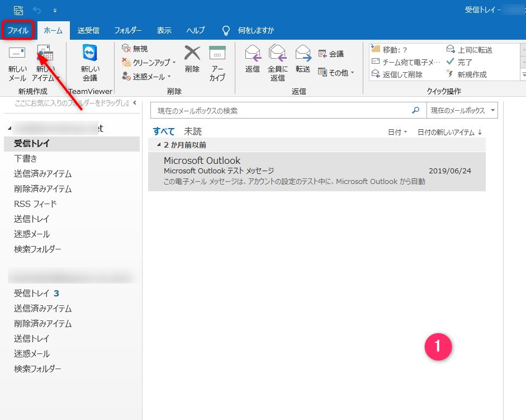
Task: Open the TeamViewer new meeting icon
Action: pyautogui.click(x=89, y=54)
